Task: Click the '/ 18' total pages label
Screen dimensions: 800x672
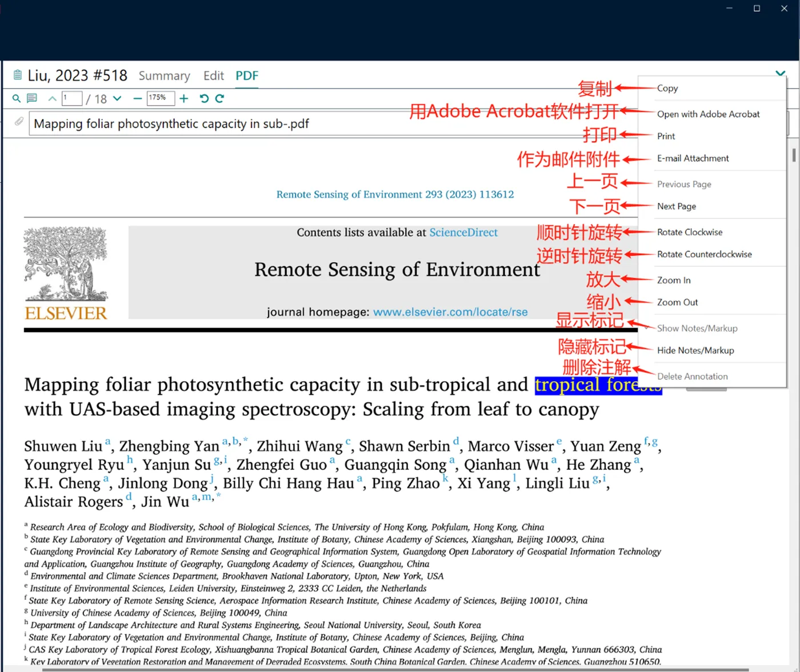Action: (97, 99)
